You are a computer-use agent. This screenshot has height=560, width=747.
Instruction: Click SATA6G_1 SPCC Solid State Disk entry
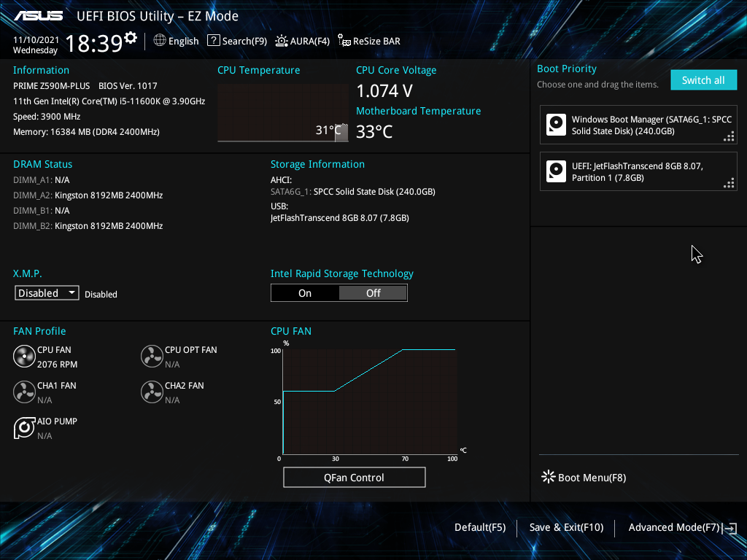[353, 192]
